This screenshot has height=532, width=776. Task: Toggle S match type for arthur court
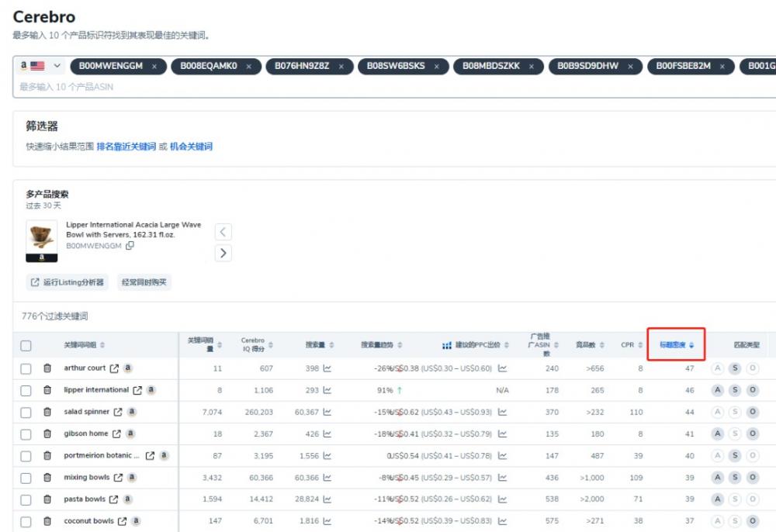click(x=735, y=368)
